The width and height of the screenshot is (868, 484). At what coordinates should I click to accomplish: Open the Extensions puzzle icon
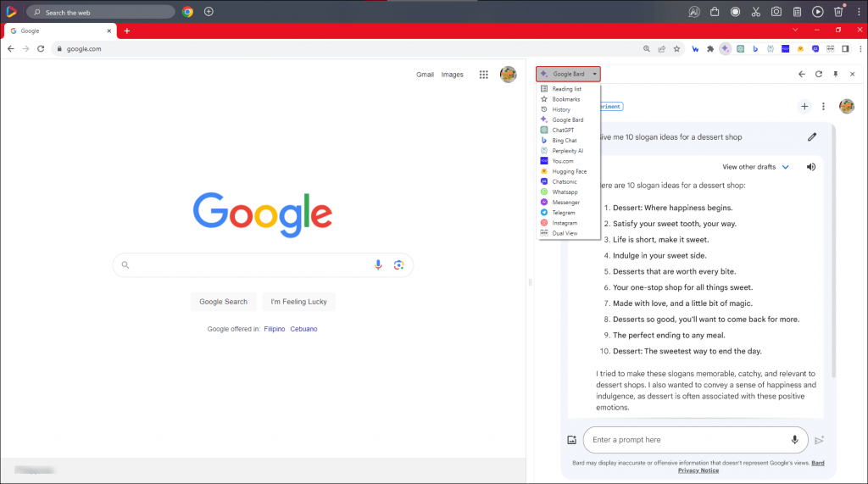[x=710, y=49]
